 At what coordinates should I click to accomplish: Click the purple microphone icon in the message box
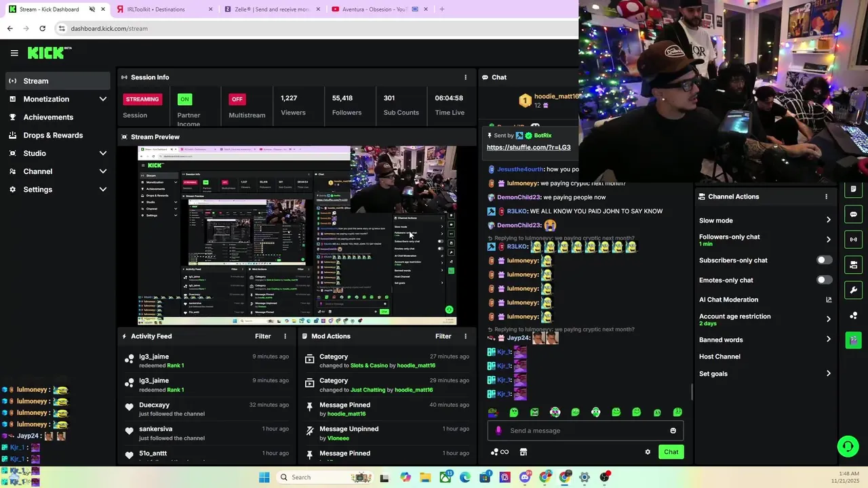(x=498, y=430)
